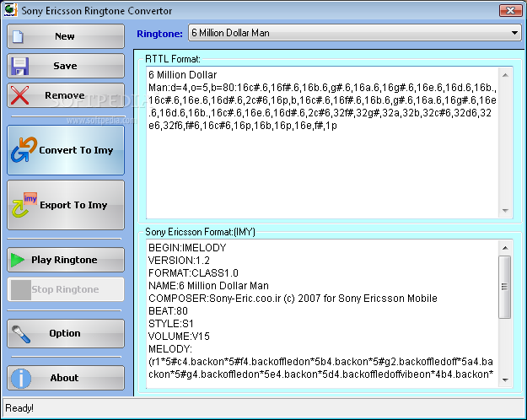527x420 pixels.
Task: Click the RTTL box scroll down arrow
Action: (505, 211)
